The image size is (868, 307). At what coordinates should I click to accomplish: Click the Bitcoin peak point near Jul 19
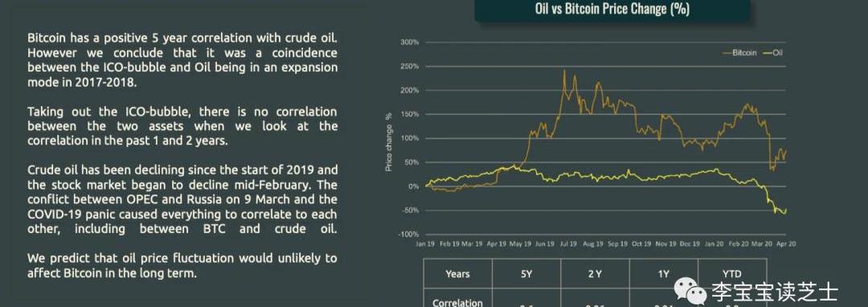tap(564, 70)
